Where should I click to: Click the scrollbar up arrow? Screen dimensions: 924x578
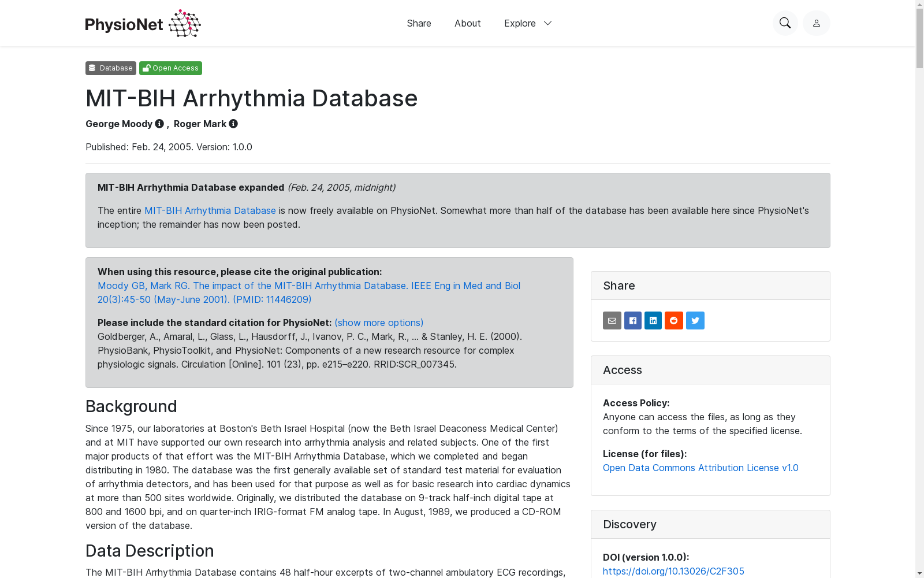[919, 5]
